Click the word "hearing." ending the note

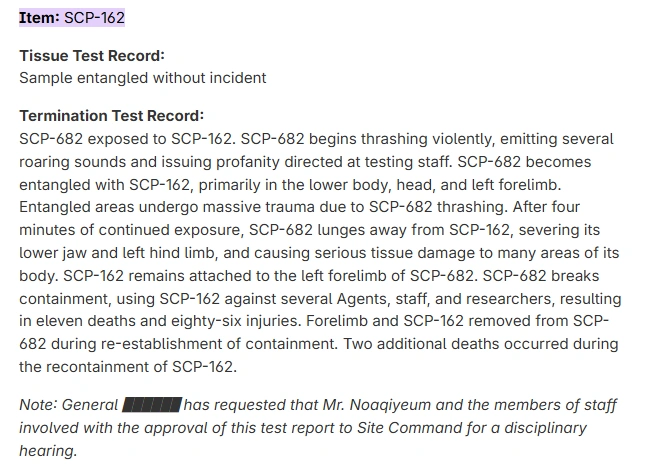[x=48, y=451]
